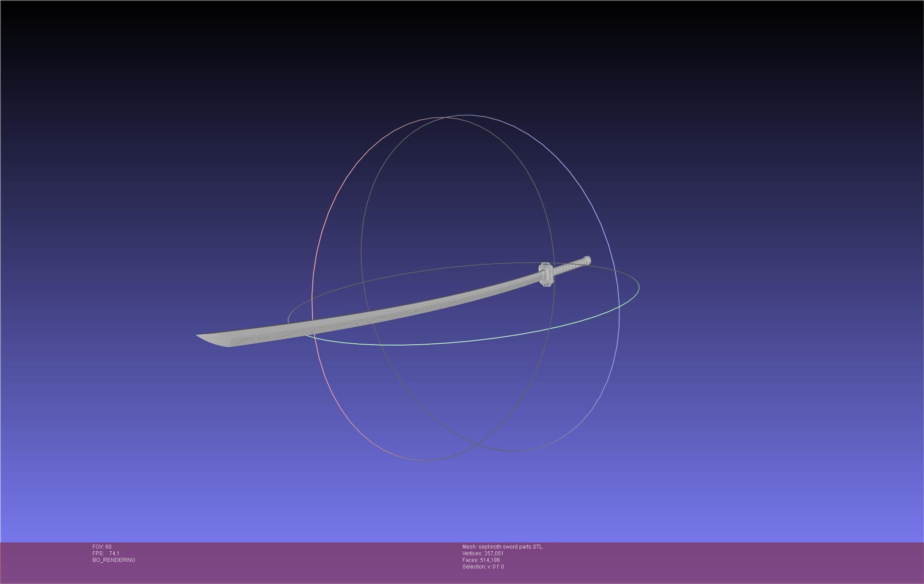The width and height of the screenshot is (924, 584).
Task: Click the sword guard on the model
Action: 546,274
